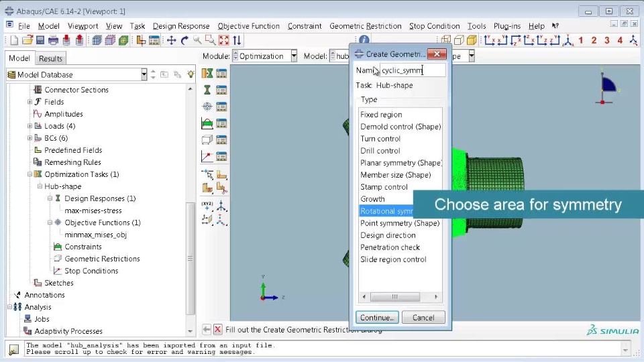Open the Objective Function menu

click(248, 26)
